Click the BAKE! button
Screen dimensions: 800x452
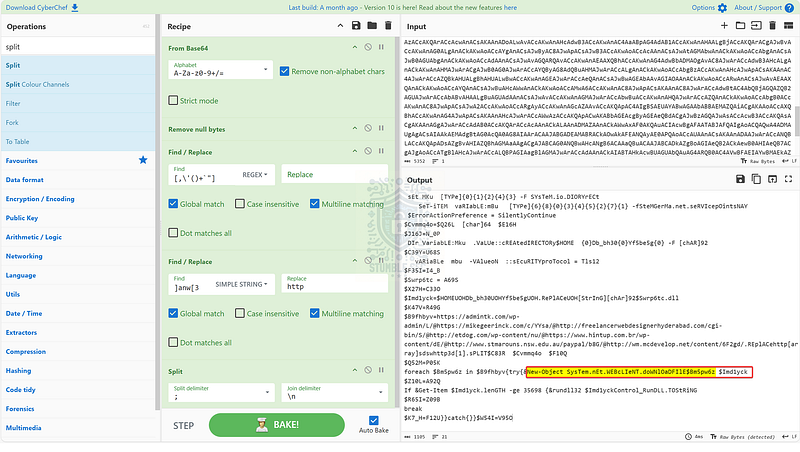click(x=277, y=424)
